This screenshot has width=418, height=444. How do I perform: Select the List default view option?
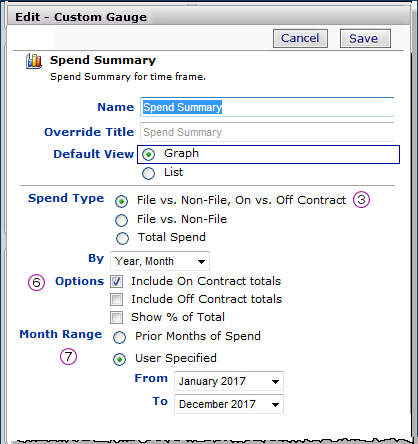148,173
